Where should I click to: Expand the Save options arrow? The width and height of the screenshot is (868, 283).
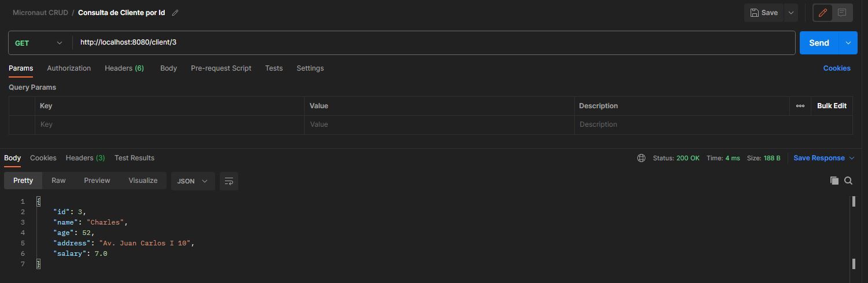click(x=791, y=13)
